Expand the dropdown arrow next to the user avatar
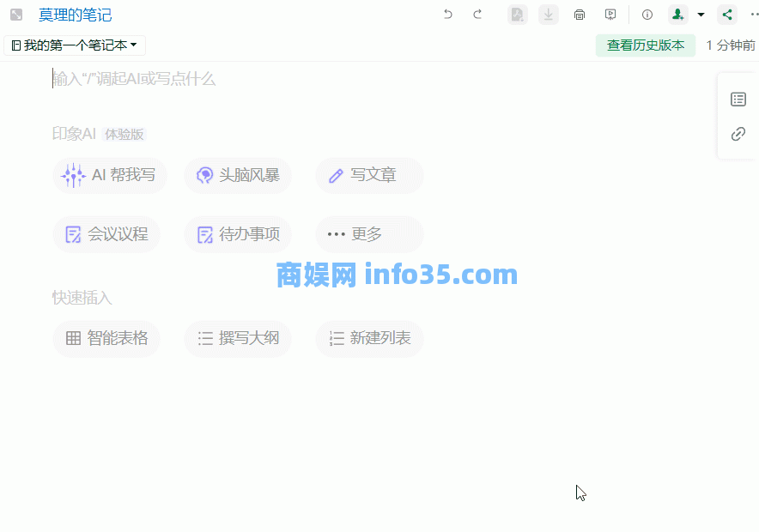 coord(701,15)
